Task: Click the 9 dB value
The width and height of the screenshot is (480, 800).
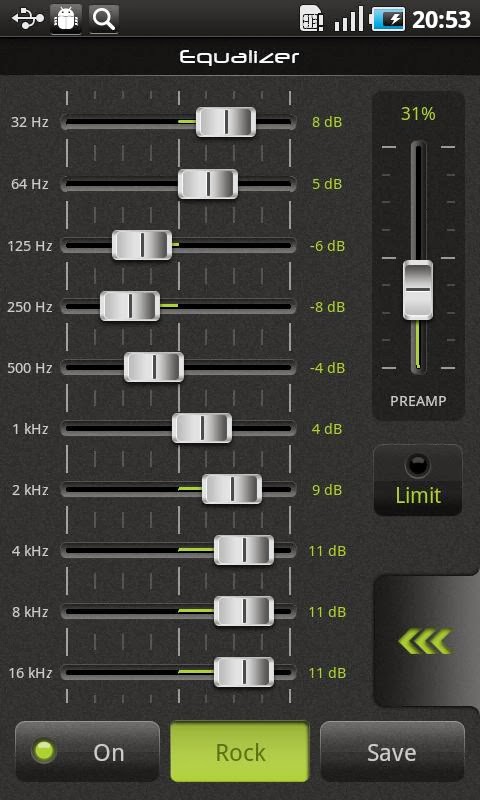Action: pos(327,490)
